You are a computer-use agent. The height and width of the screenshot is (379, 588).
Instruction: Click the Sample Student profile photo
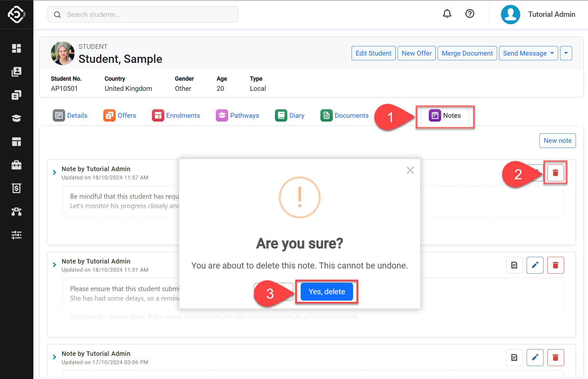coord(63,53)
